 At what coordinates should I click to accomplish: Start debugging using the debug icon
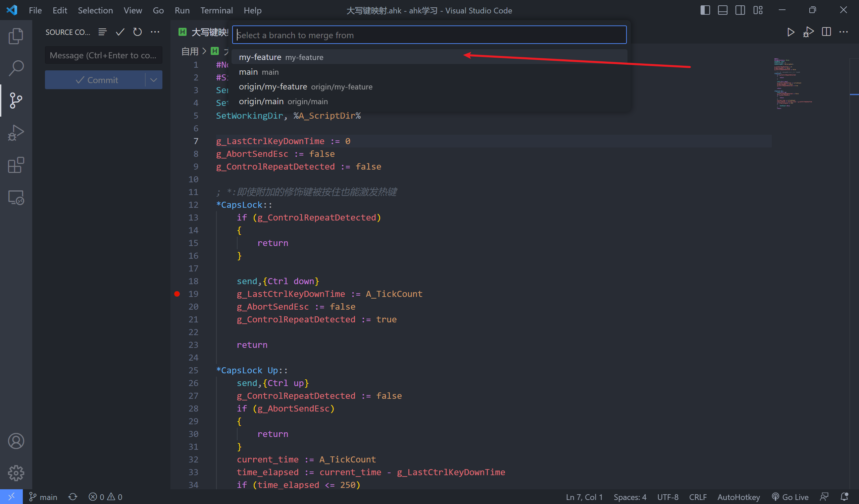pos(809,32)
